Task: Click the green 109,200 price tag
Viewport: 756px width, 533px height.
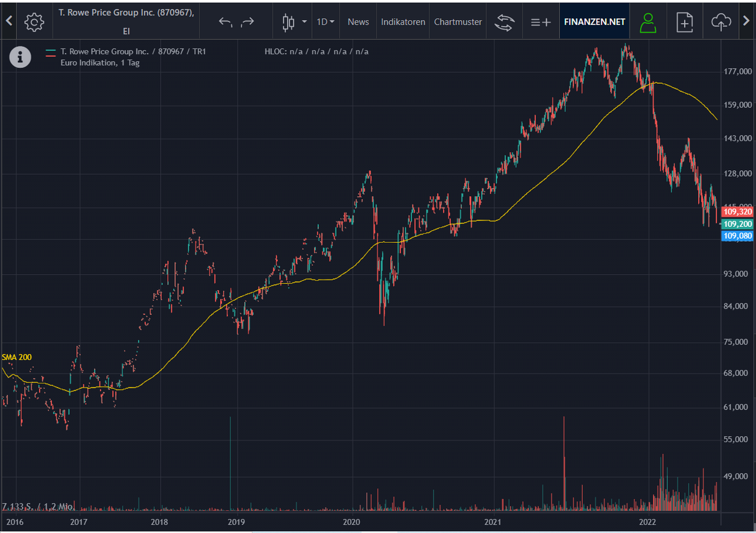Action: click(x=737, y=224)
